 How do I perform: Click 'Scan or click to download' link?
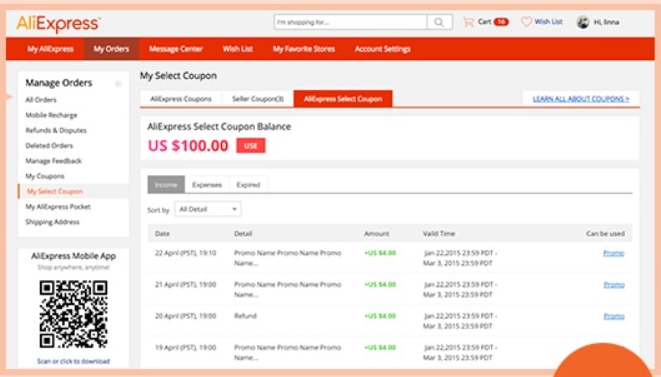pyautogui.click(x=73, y=361)
